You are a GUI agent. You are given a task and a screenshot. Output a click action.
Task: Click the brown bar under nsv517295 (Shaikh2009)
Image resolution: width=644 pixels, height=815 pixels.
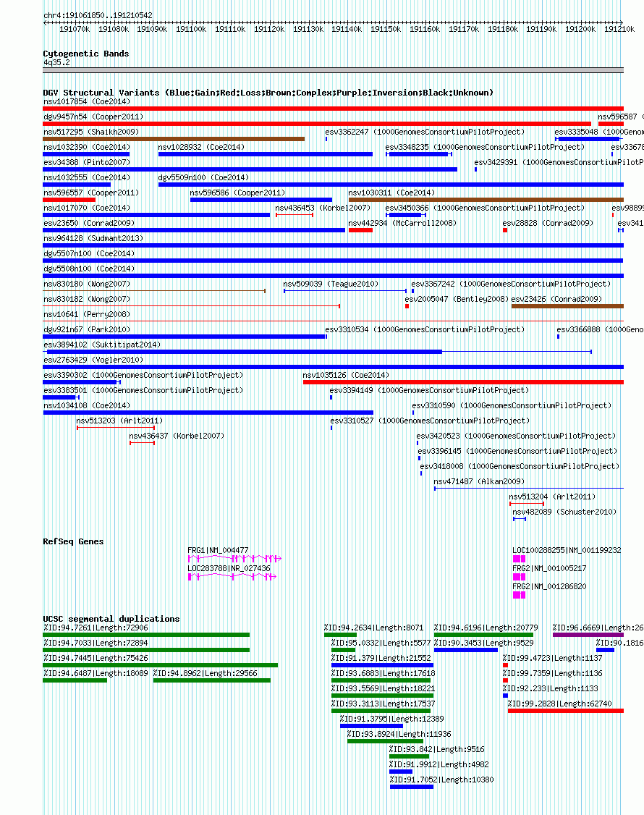(x=174, y=139)
